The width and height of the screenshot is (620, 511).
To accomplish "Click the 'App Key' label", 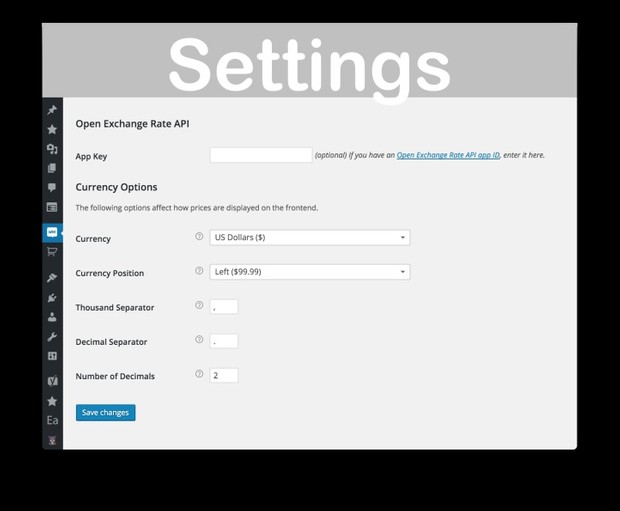I will [x=91, y=156].
